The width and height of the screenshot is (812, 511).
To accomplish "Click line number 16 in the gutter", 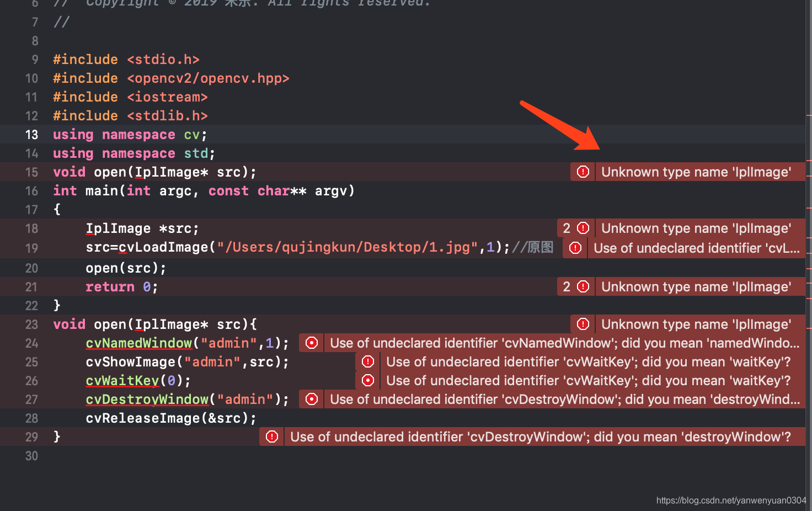I will click(x=31, y=191).
